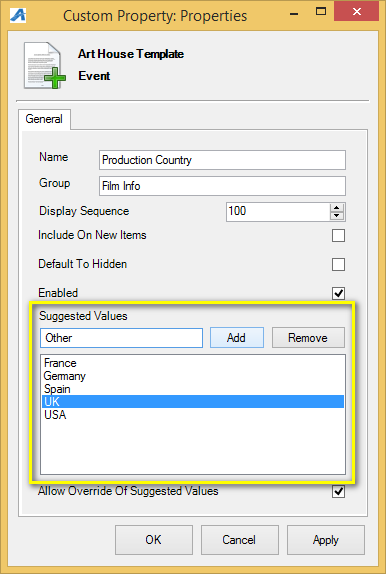Select the General tab
Screen dimensions: 386x574
(x=44, y=119)
